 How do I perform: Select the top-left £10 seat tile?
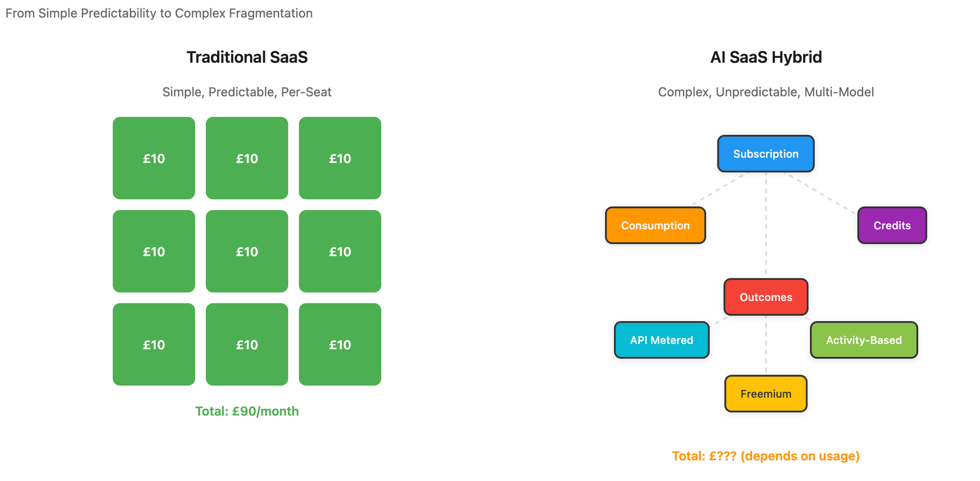154,158
